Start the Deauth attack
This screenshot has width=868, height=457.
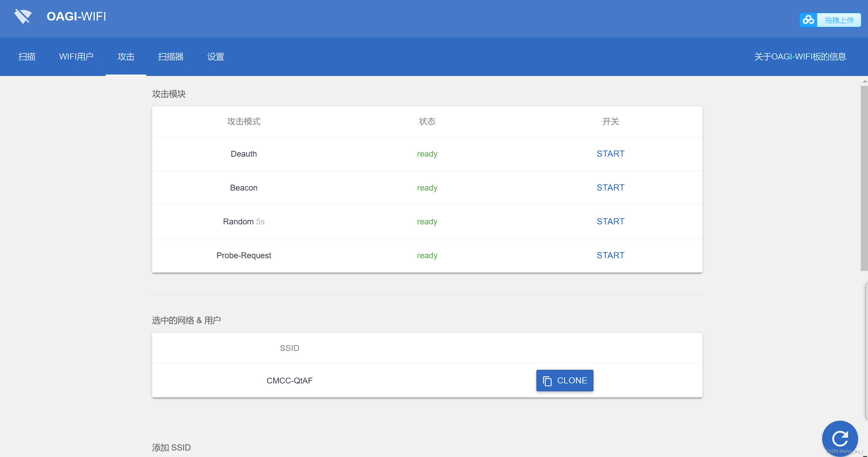(x=610, y=154)
